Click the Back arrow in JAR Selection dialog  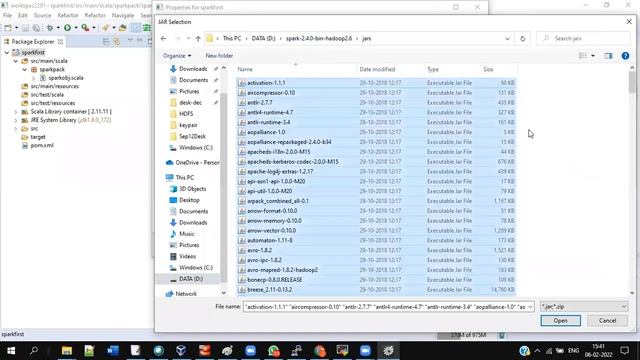coord(164,38)
